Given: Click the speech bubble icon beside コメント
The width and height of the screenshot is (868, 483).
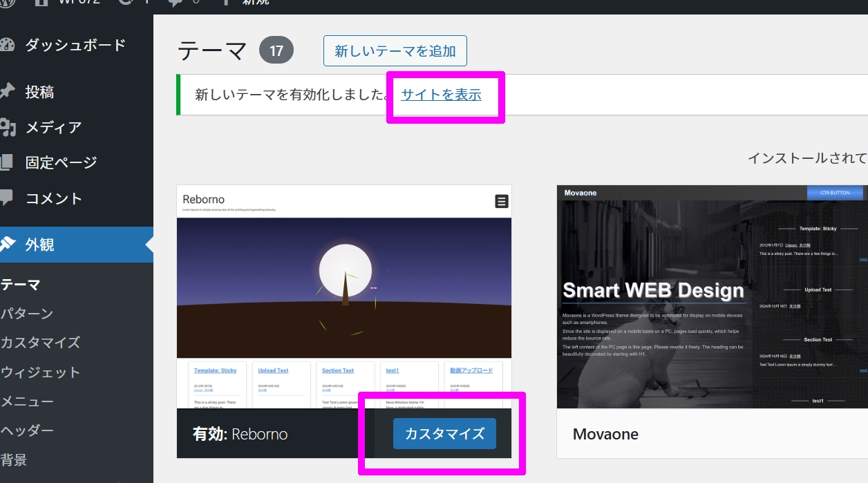Looking at the screenshot, I should pyautogui.click(x=7, y=198).
